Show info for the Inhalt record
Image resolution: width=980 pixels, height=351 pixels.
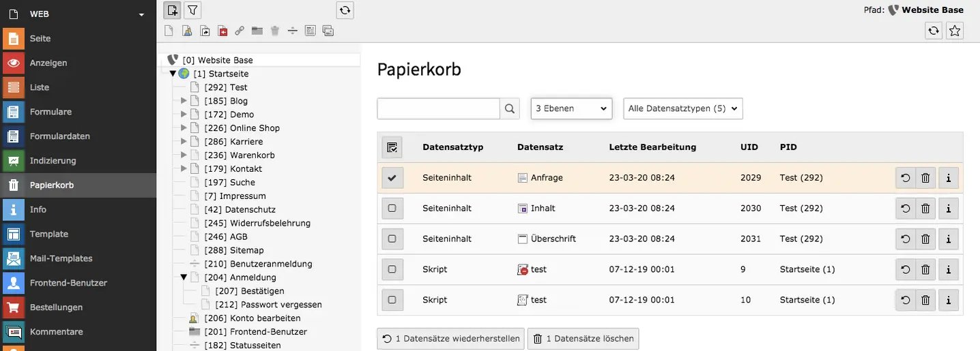pos(948,209)
